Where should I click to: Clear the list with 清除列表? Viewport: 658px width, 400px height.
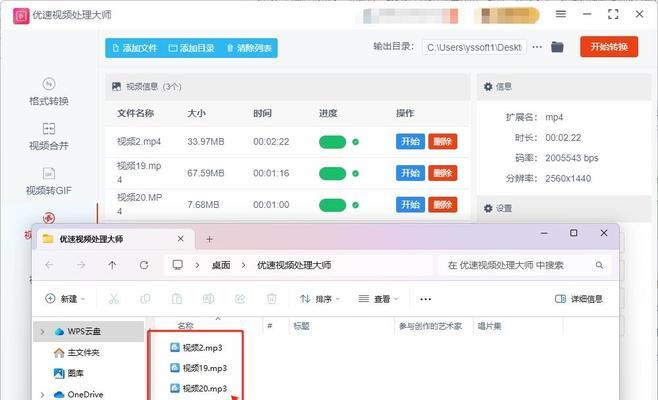pos(249,48)
